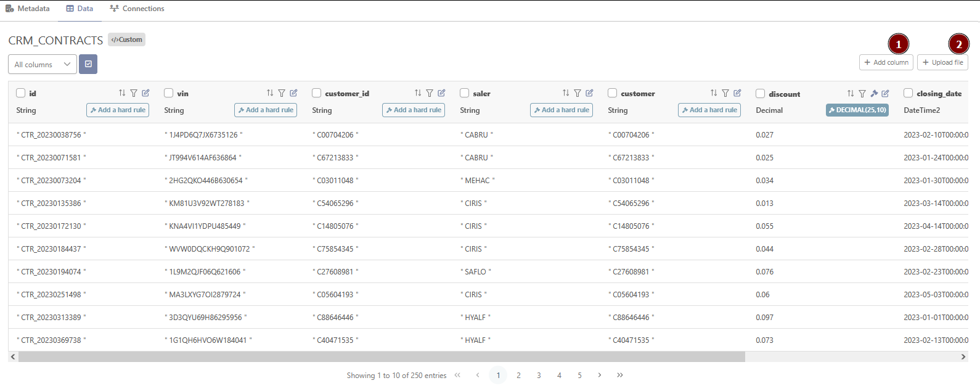Filter the vin column
This screenshot has height=391, width=980.
click(282, 93)
